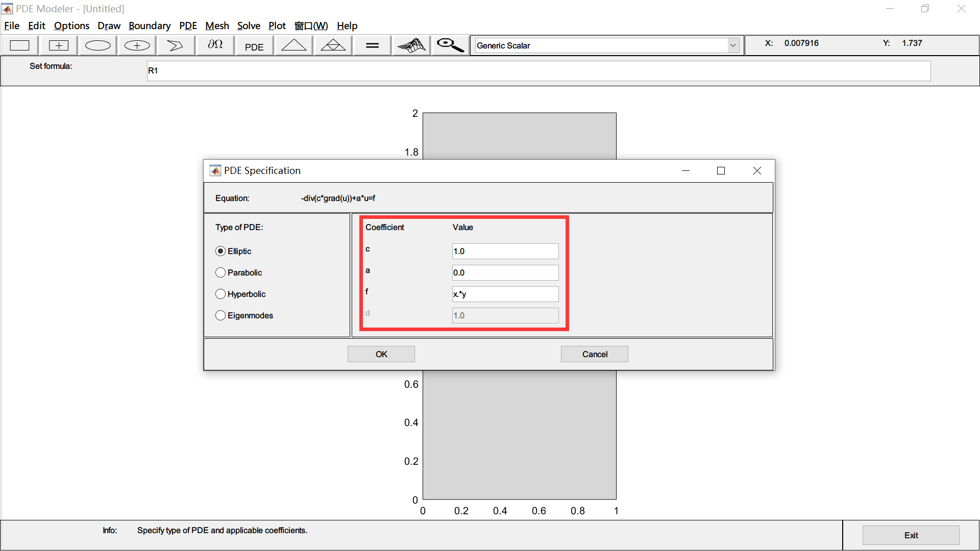Open PDE Mode with the PDE toolbar icon
Image resolution: width=980 pixels, height=551 pixels.
[254, 45]
